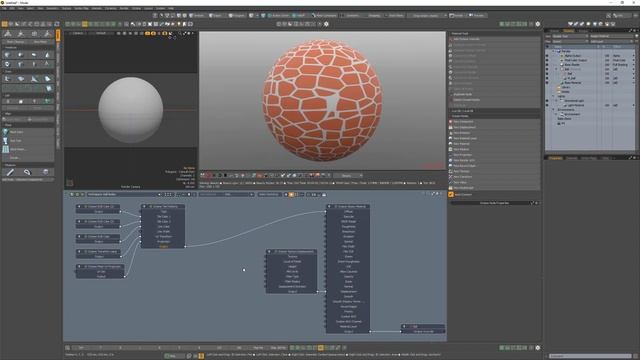Toggle visibility eye of Base Shader
Image resolution: width=640 pixels, height=360 pixels.
coord(547,64)
